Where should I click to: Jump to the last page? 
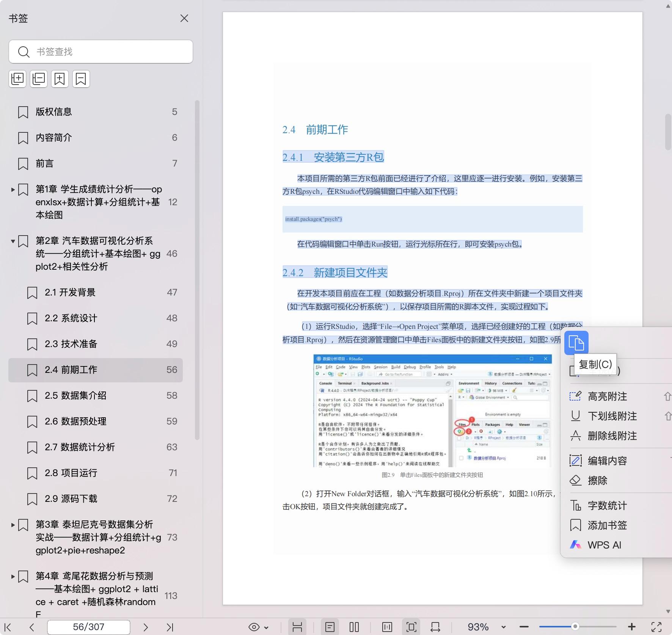(170, 627)
